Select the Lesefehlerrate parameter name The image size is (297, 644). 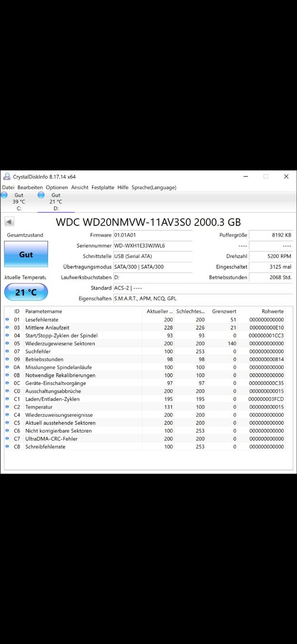(x=42, y=320)
